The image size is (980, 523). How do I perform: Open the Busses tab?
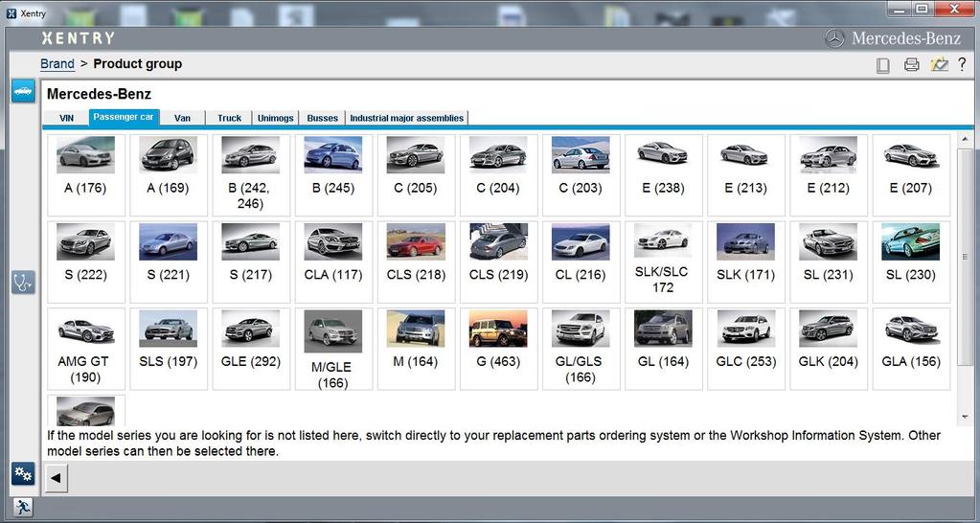[x=323, y=118]
